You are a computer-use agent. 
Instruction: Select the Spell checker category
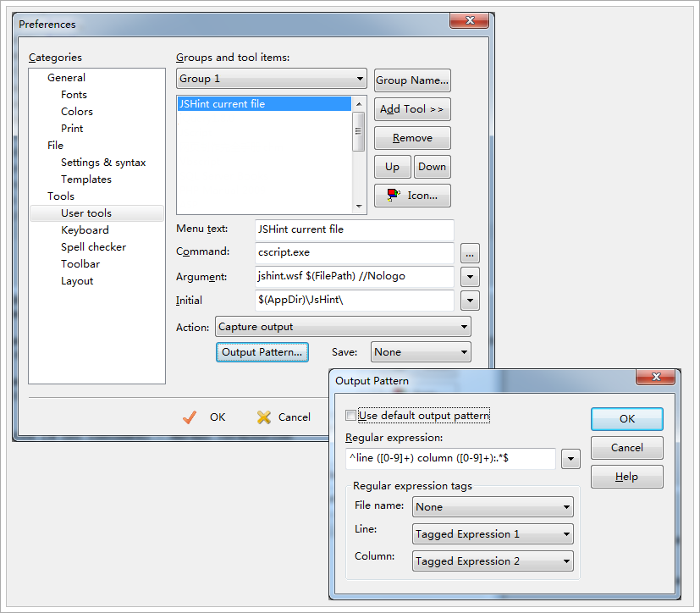(x=93, y=247)
